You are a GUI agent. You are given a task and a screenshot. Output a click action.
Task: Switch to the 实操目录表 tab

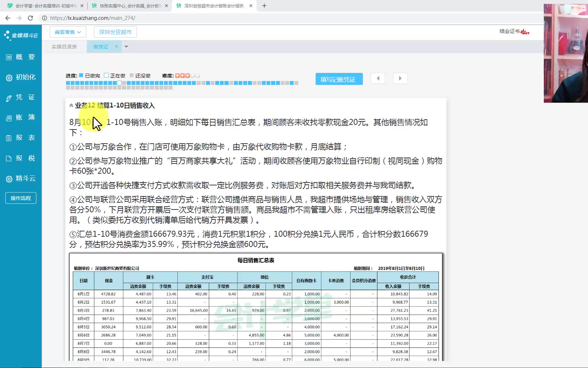point(64,47)
